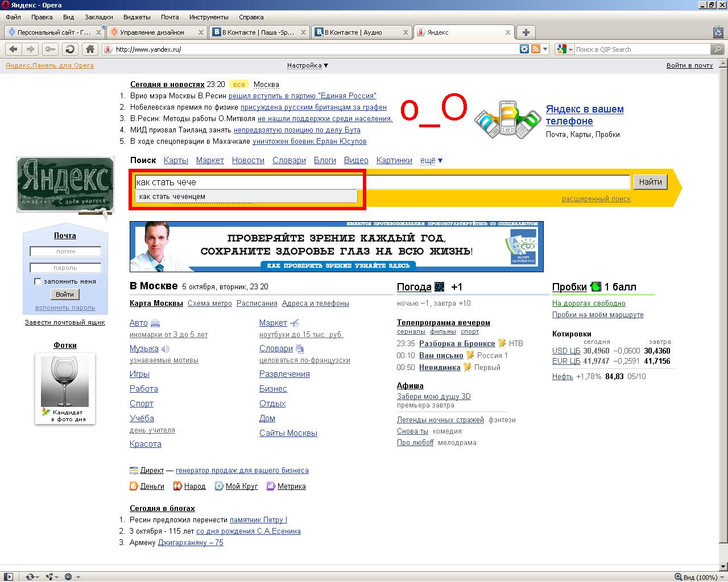Close the Яндекс tab
The width and height of the screenshot is (728, 582).
[x=508, y=32]
